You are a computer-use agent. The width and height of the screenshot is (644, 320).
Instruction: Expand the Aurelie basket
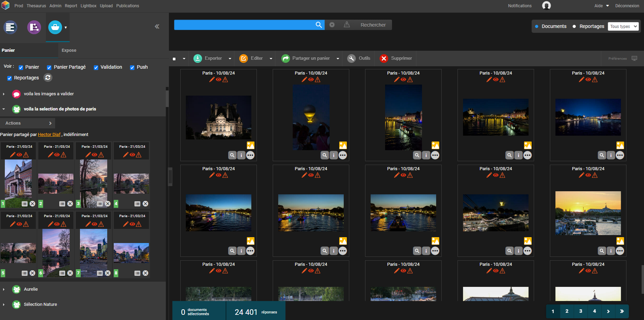point(4,289)
